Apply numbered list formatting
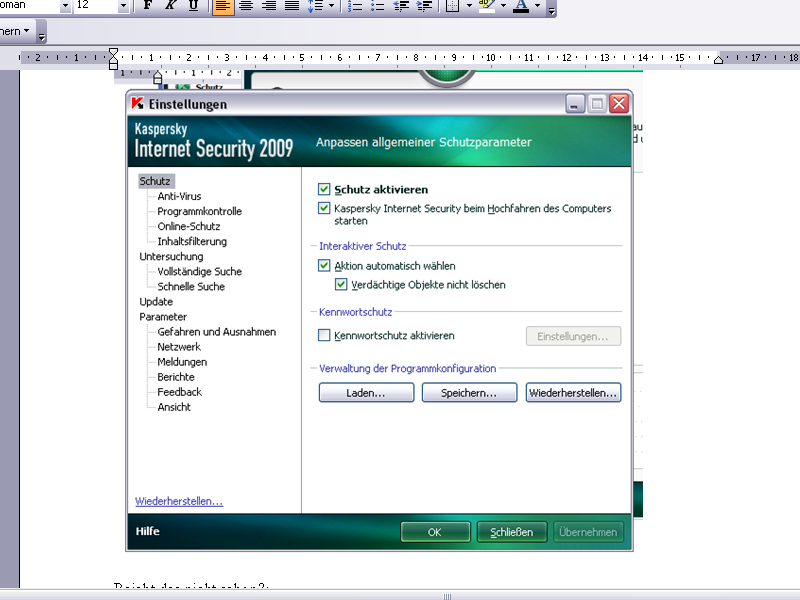800x600 pixels. click(355, 6)
